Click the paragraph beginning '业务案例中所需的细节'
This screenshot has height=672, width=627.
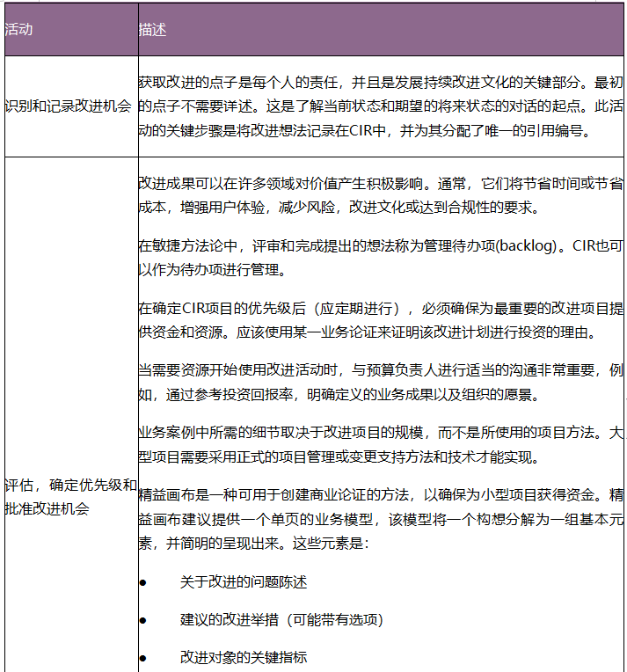pos(380,445)
